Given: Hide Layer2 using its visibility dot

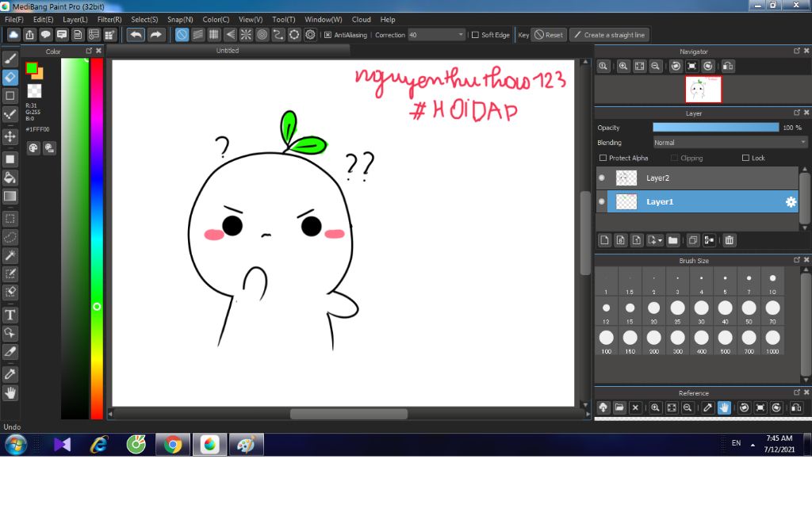Looking at the screenshot, I should tap(602, 178).
